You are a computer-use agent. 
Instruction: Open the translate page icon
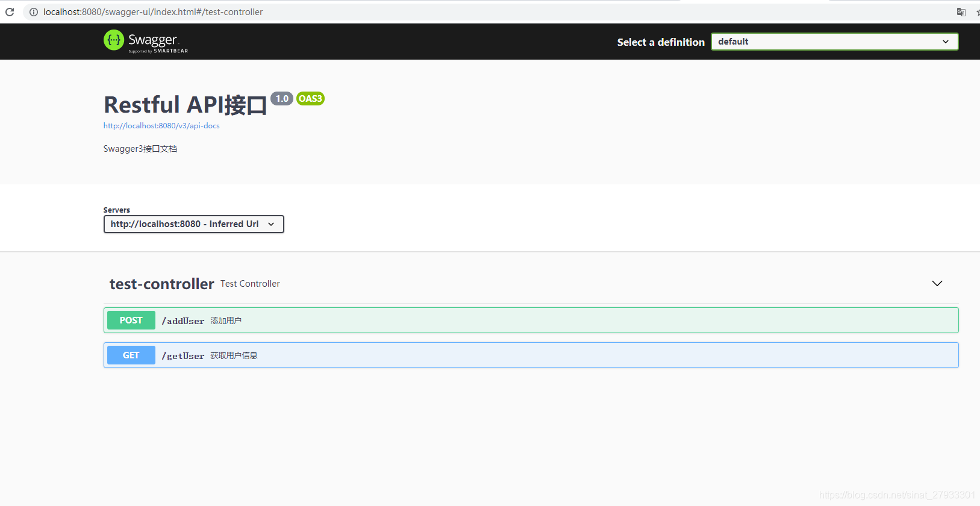click(x=961, y=12)
